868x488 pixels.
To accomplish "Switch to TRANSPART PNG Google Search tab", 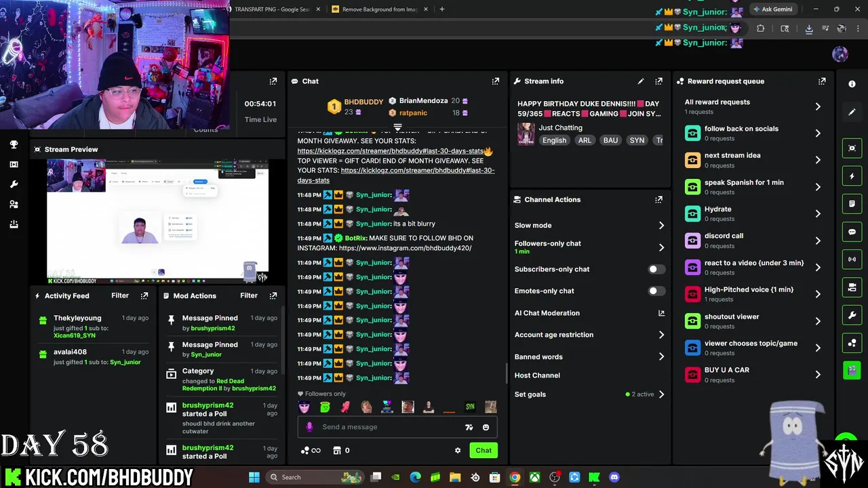I will (271, 9).
